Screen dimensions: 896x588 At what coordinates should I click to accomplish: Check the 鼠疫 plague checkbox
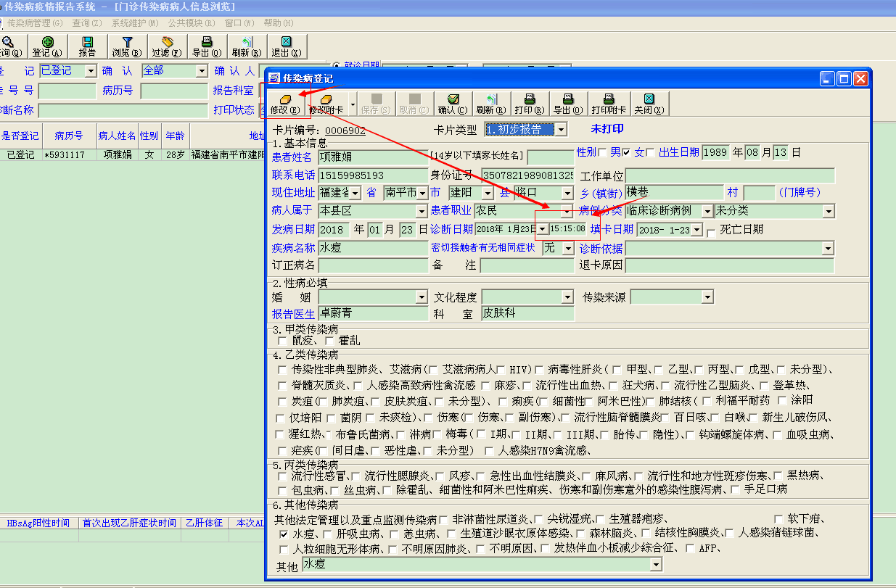[x=282, y=340]
